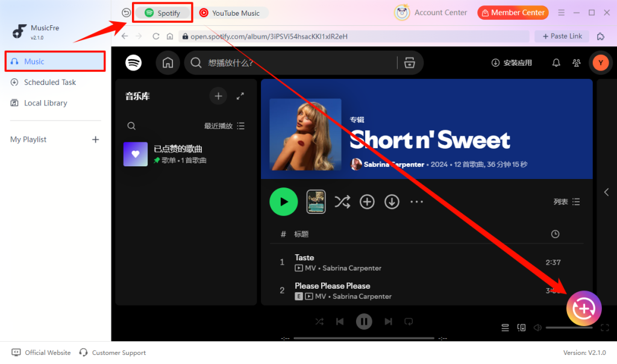Open the Liked Songs playlist
The height and width of the screenshot is (364, 617).
tap(186, 154)
